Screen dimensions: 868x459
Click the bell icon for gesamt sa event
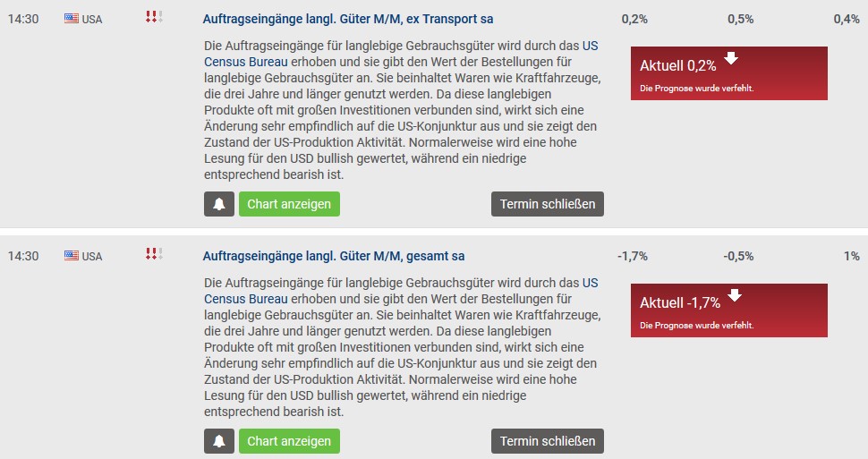pos(218,441)
